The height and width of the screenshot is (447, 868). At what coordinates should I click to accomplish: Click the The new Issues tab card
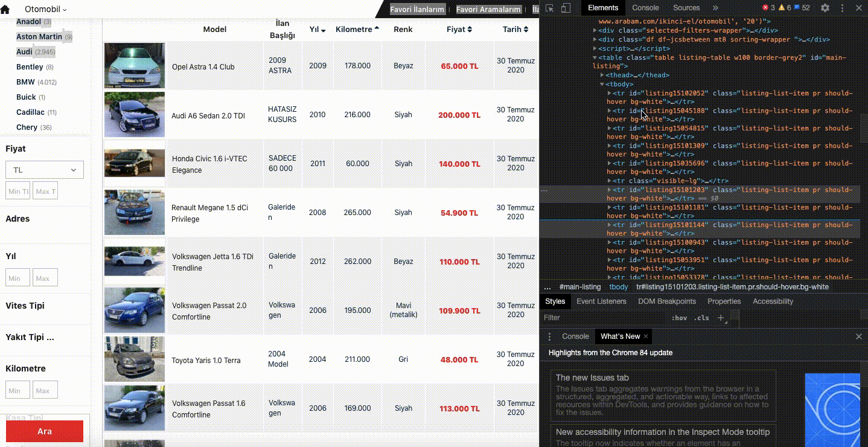pos(663,396)
